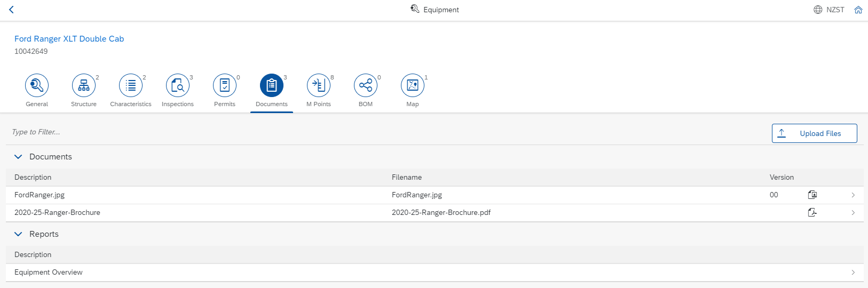This screenshot has width=868, height=288.
Task: Click the Equipment title magnifier icon
Action: (415, 9)
